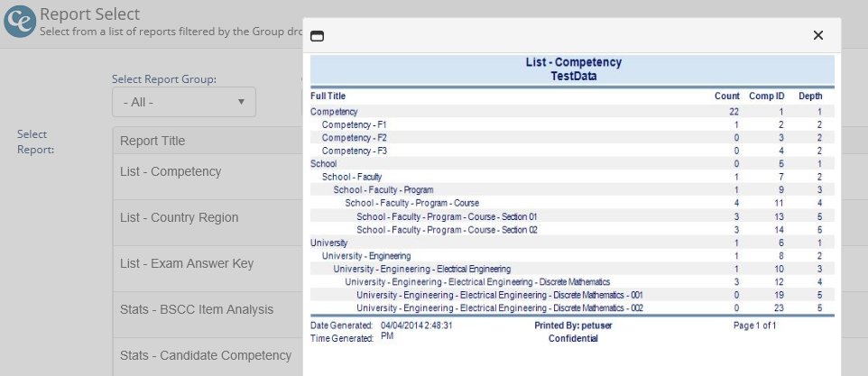The image size is (868, 376).
Task: Open the Select Report Group dropdown
Action: click(183, 102)
